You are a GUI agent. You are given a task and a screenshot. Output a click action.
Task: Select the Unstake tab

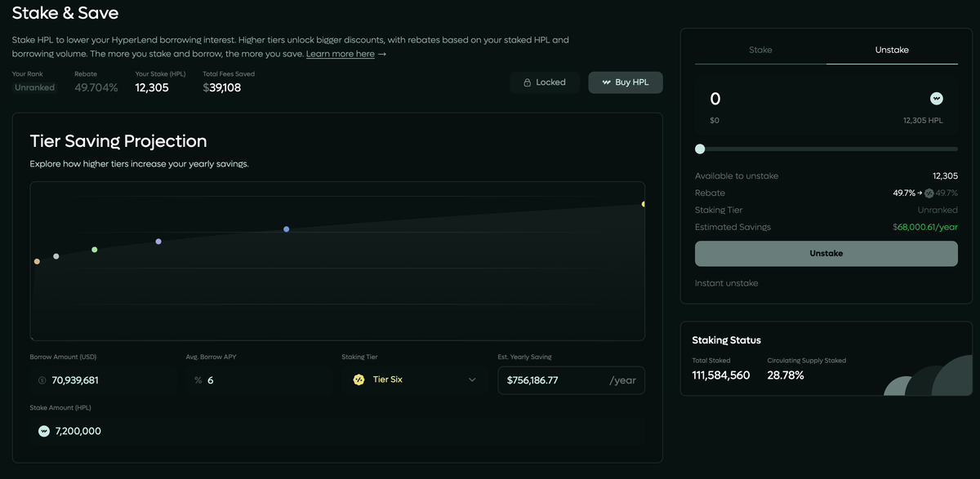[892, 50]
